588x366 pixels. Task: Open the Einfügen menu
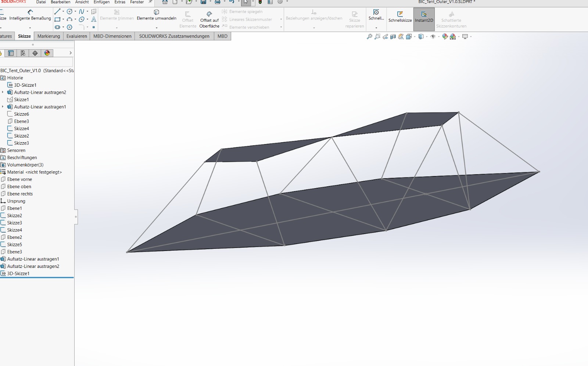[101, 2]
